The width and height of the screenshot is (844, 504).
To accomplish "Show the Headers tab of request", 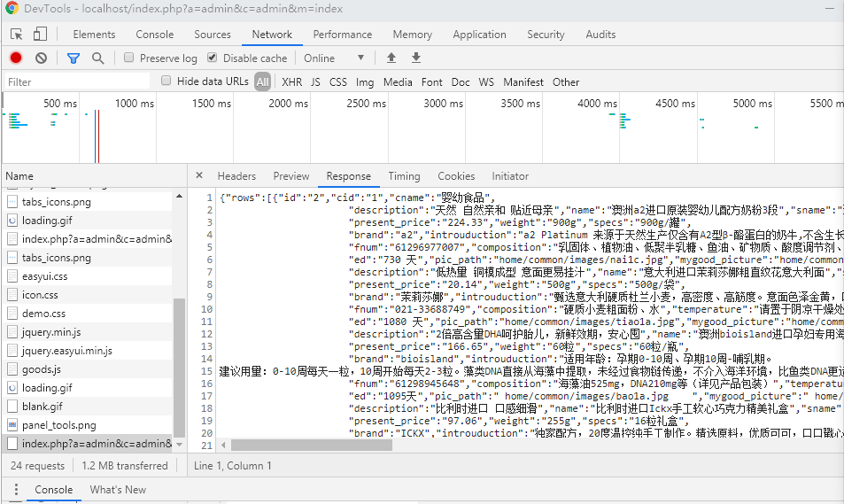I will point(236,176).
